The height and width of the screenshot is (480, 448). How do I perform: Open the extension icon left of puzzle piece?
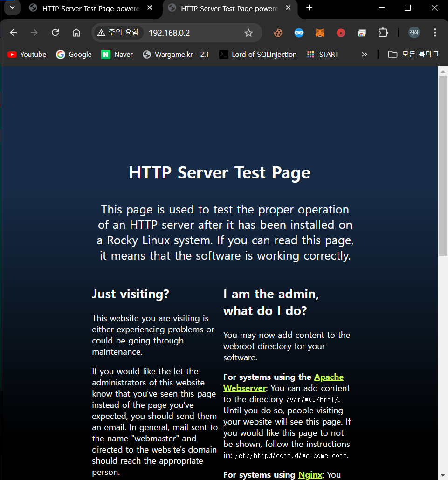pos(362,33)
